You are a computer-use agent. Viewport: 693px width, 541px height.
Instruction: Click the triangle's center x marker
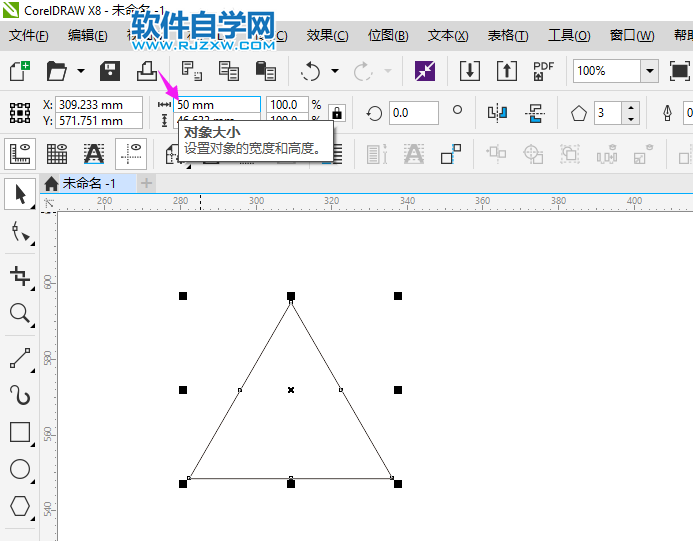pyautogui.click(x=291, y=390)
